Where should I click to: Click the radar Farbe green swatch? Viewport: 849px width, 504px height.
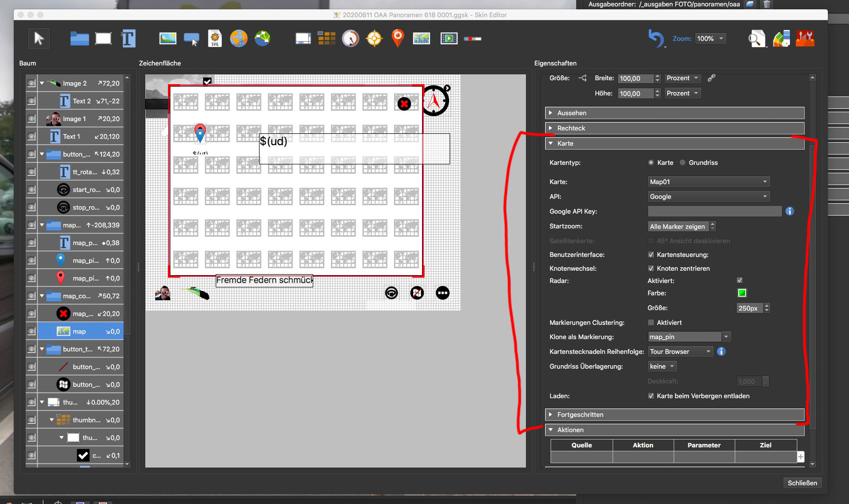tap(742, 293)
